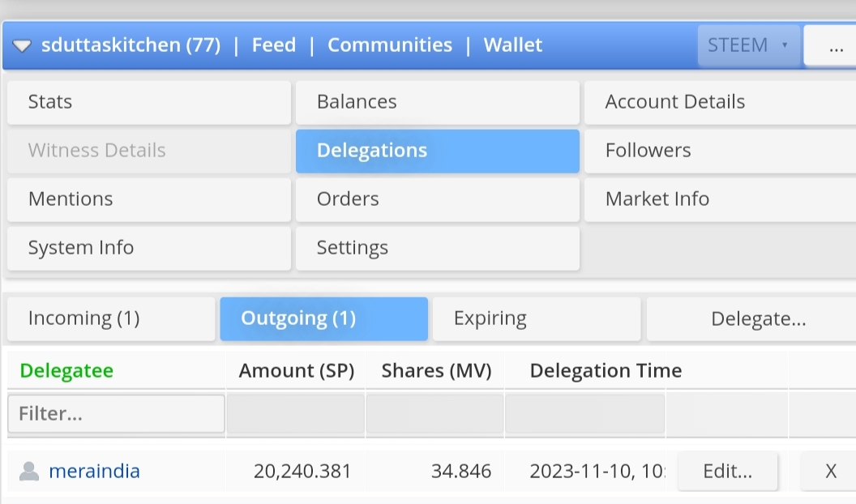The width and height of the screenshot is (856, 504).
Task: Click the Delegatee filter input field
Action: (x=116, y=414)
